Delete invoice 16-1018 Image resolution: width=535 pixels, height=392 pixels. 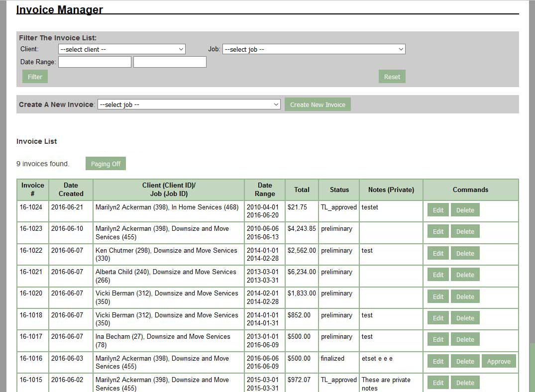[465, 318]
